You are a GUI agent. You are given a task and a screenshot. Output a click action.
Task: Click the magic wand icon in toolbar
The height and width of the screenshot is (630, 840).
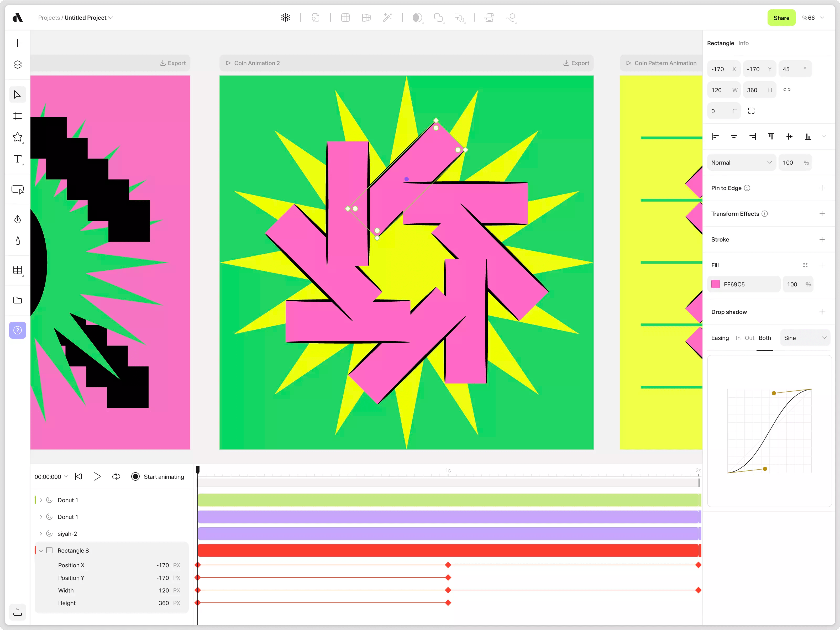[387, 18]
